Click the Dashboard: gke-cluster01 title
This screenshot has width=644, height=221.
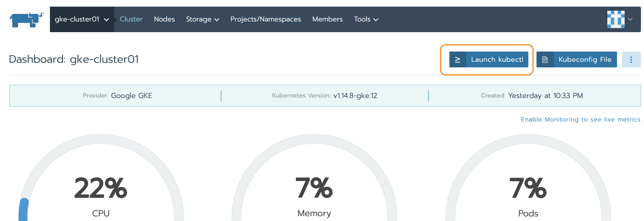point(74,59)
